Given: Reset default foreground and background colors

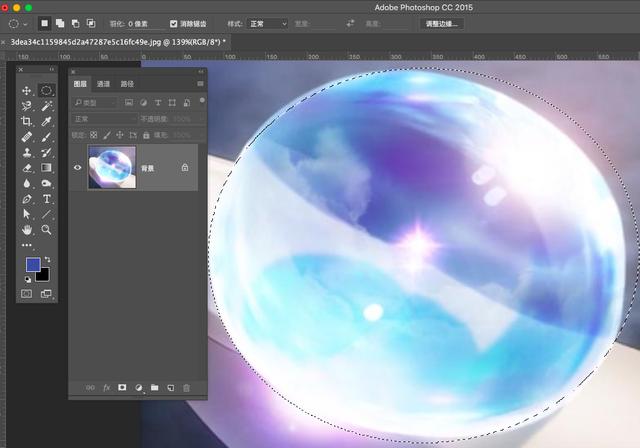Looking at the screenshot, I should click(x=27, y=279).
